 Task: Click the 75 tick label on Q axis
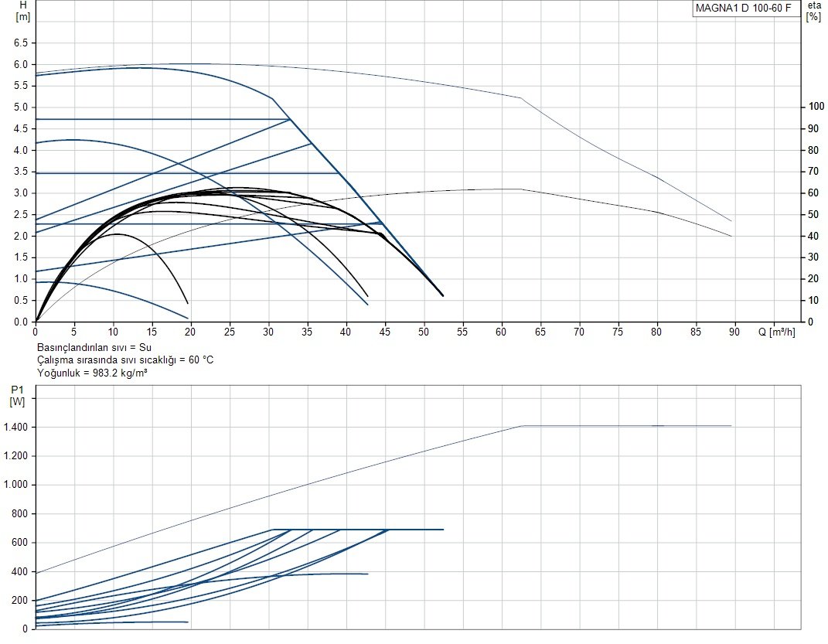(618, 332)
